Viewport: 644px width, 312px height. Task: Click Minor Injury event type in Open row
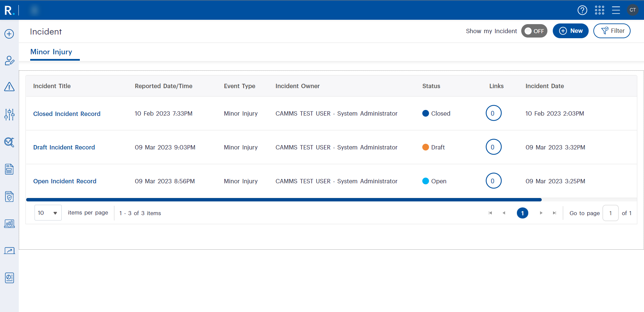(241, 181)
